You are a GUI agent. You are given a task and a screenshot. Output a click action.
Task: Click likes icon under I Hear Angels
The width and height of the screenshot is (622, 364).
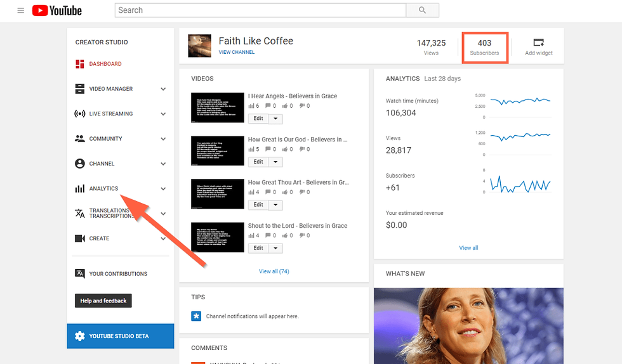click(x=285, y=106)
